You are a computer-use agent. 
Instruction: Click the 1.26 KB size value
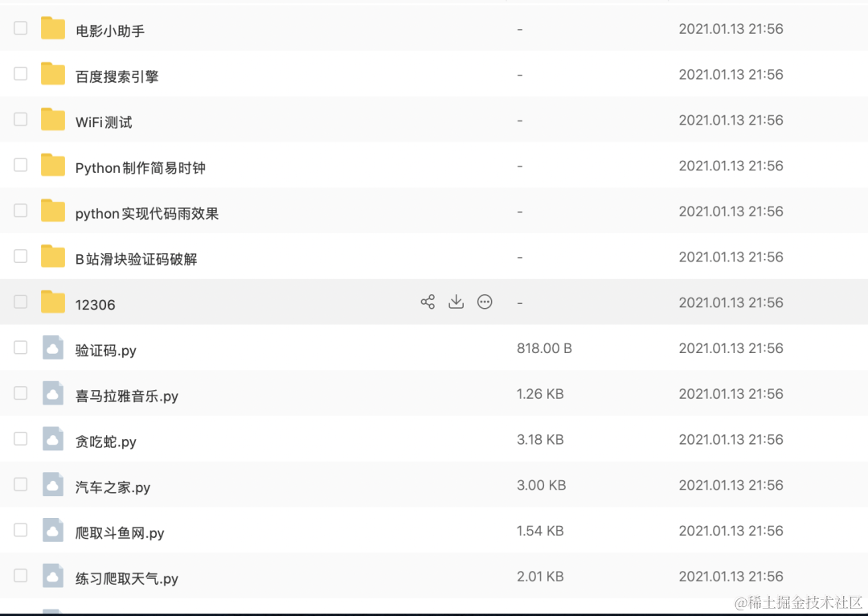[540, 393]
